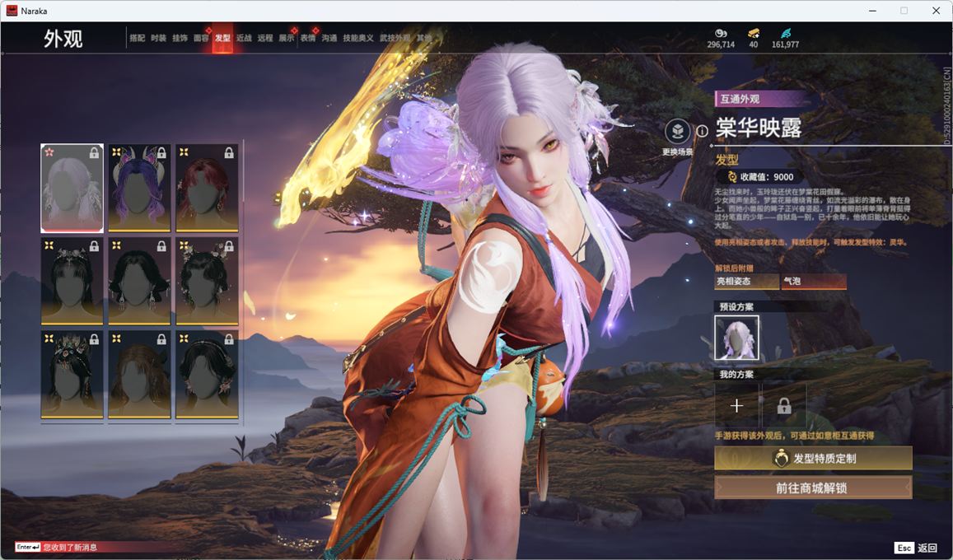Screen dimensions: 953x560
Task: Switch to the 面容 tab
Action: (201, 38)
